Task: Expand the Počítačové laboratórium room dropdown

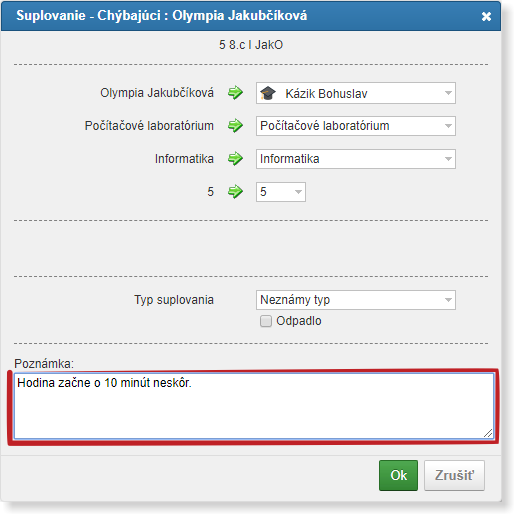Action: [356, 126]
